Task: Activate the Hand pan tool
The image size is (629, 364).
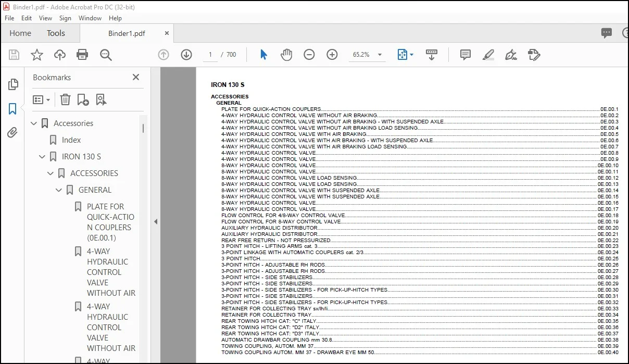Action: pyautogui.click(x=286, y=55)
